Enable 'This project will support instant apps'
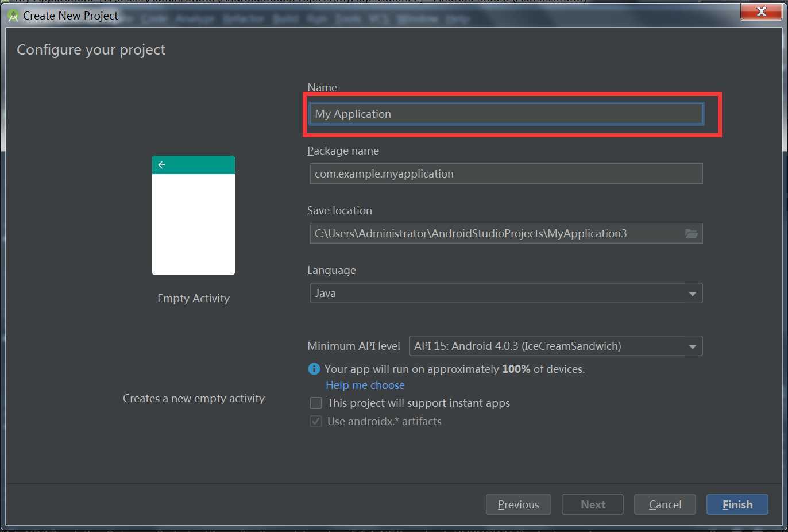 (316, 403)
